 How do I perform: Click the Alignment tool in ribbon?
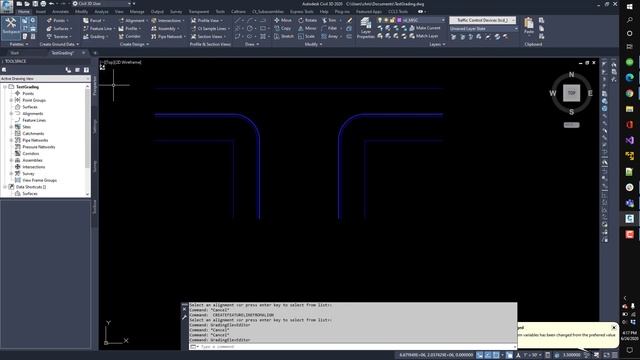pos(132,20)
